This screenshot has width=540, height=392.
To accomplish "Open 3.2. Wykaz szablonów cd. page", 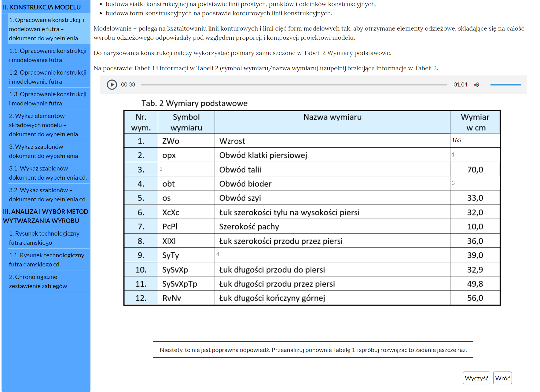I will pos(48,195).
